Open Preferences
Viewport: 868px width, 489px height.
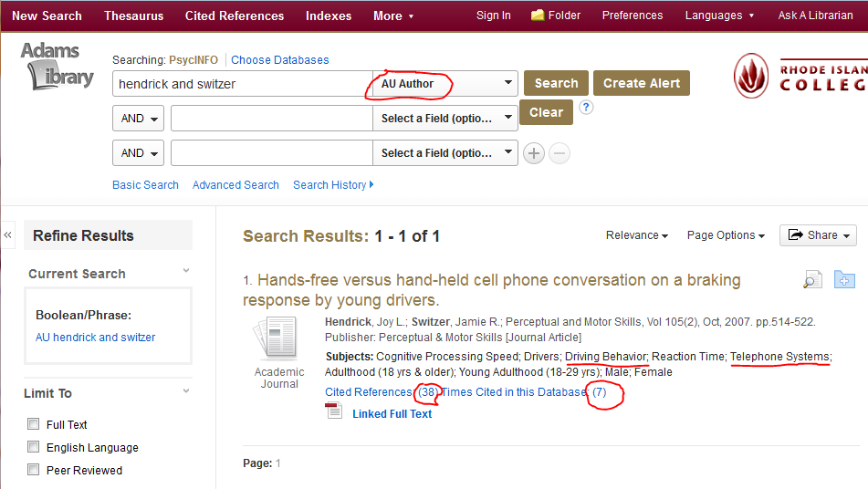633,16
